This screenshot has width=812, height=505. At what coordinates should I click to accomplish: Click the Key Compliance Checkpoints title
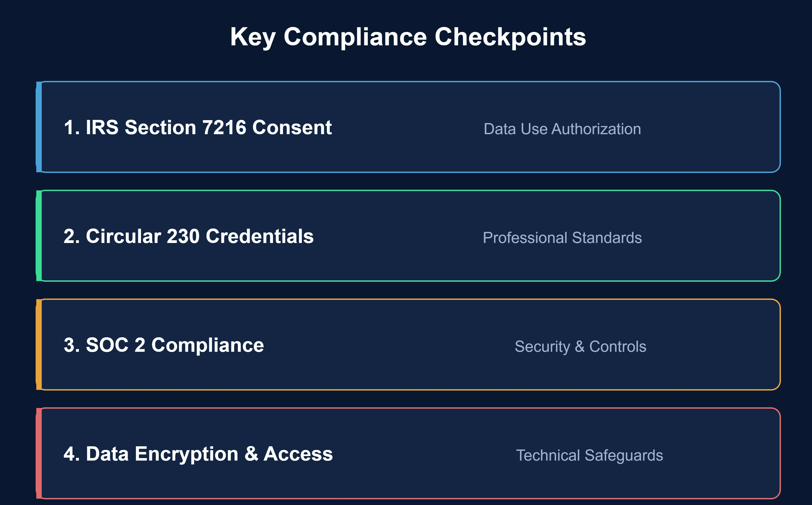(408, 37)
